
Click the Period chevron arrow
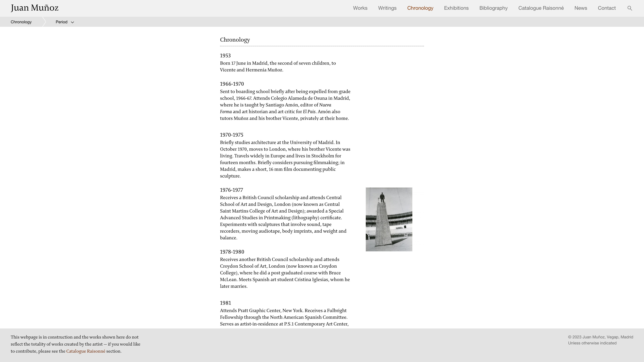pos(72,22)
